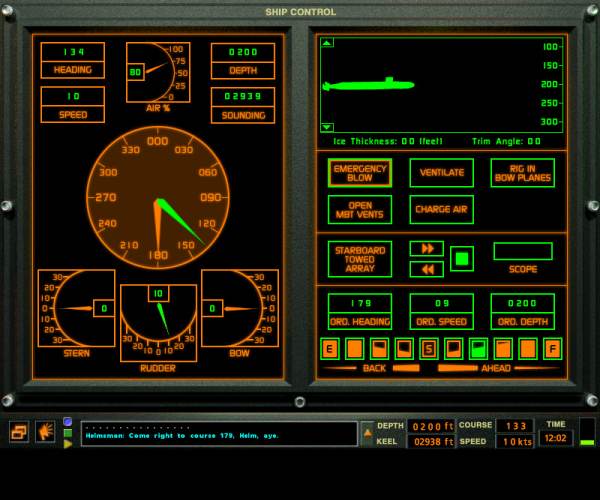This screenshot has height=500, width=600.
Task: Click the Helmsman message log text
Action: [182, 436]
